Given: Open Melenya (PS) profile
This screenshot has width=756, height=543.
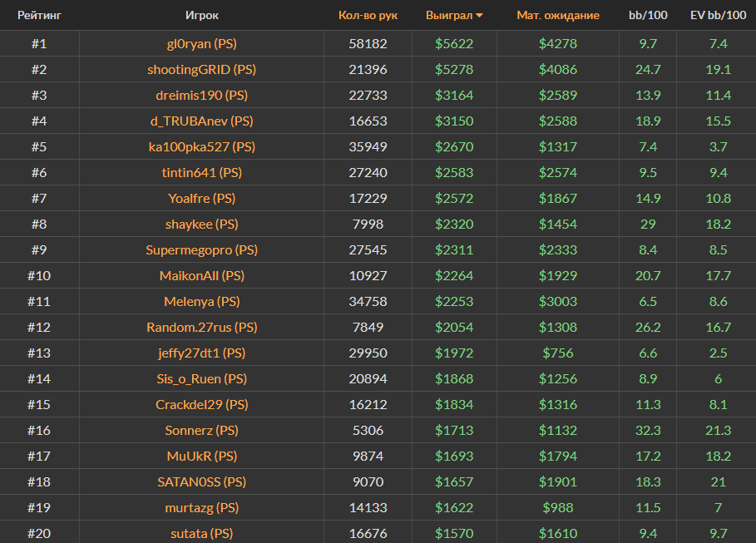Looking at the screenshot, I should pyautogui.click(x=201, y=301).
